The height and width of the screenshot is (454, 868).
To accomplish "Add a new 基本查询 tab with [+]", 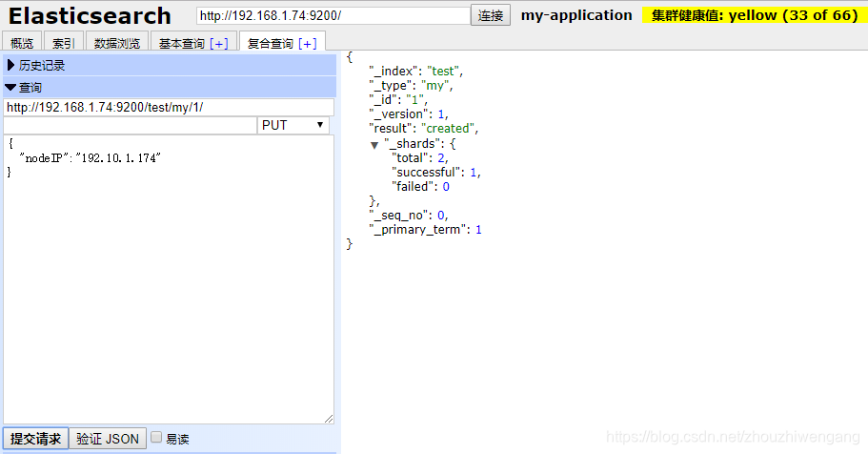I will click(219, 43).
